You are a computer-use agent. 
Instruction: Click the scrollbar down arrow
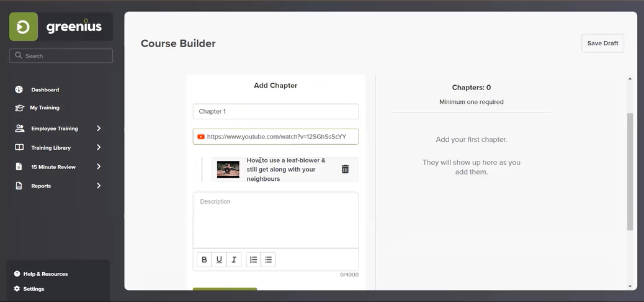[630, 286]
